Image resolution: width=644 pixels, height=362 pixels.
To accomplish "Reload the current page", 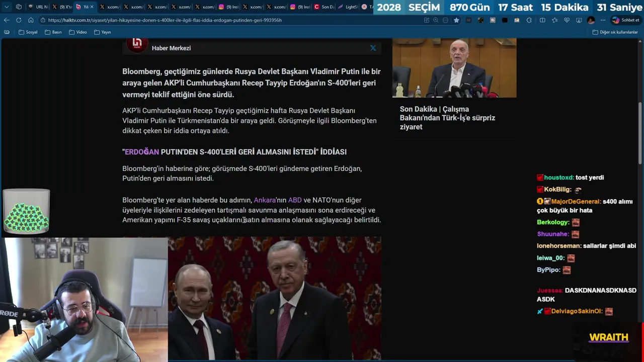I will (19, 20).
